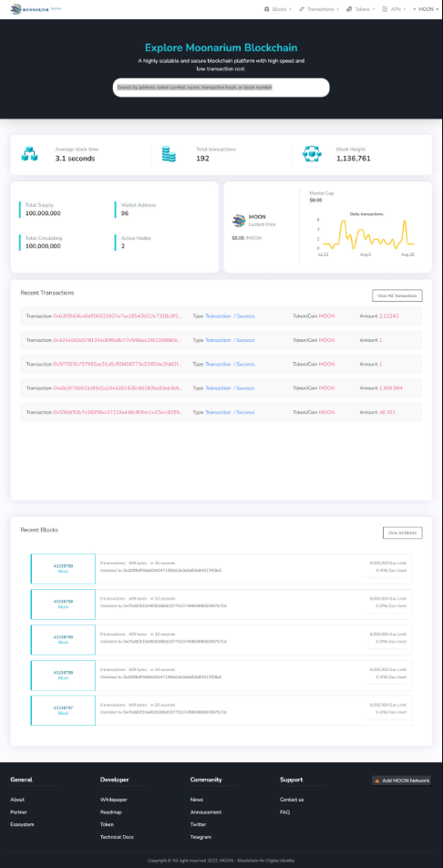Click the APIs menu icon
443x868 pixels.
point(385,9)
